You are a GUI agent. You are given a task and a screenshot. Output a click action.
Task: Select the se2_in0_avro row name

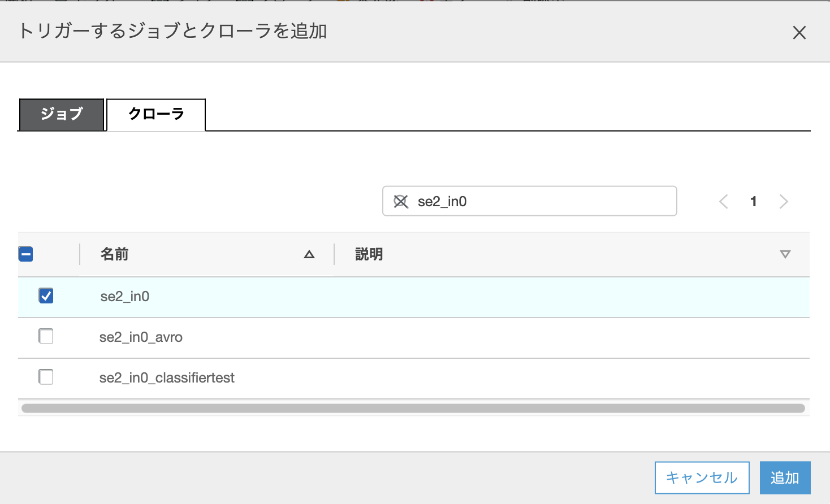[x=141, y=337]
